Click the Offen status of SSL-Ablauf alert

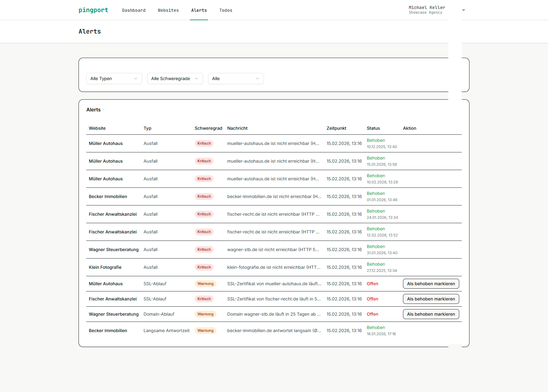372,283
